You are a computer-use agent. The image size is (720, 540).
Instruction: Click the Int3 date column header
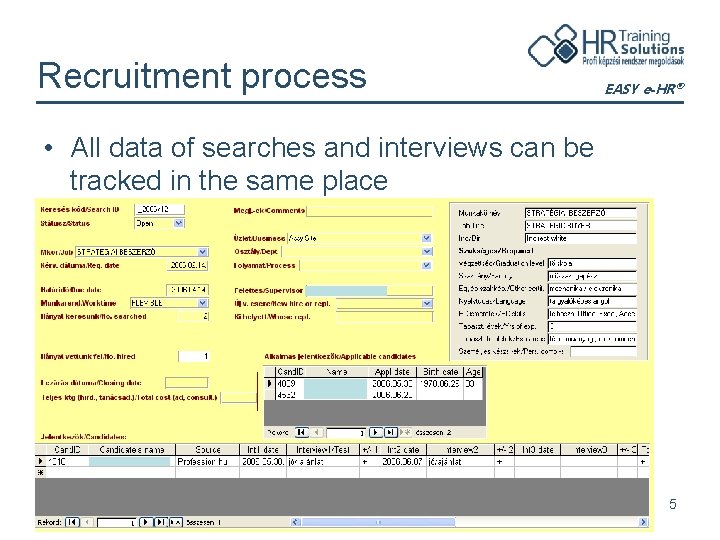[x=537, y=450]
